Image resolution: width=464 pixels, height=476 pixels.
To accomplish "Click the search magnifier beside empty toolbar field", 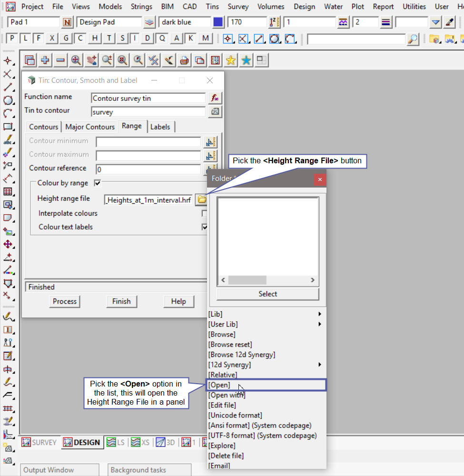I will click(414, 39).
